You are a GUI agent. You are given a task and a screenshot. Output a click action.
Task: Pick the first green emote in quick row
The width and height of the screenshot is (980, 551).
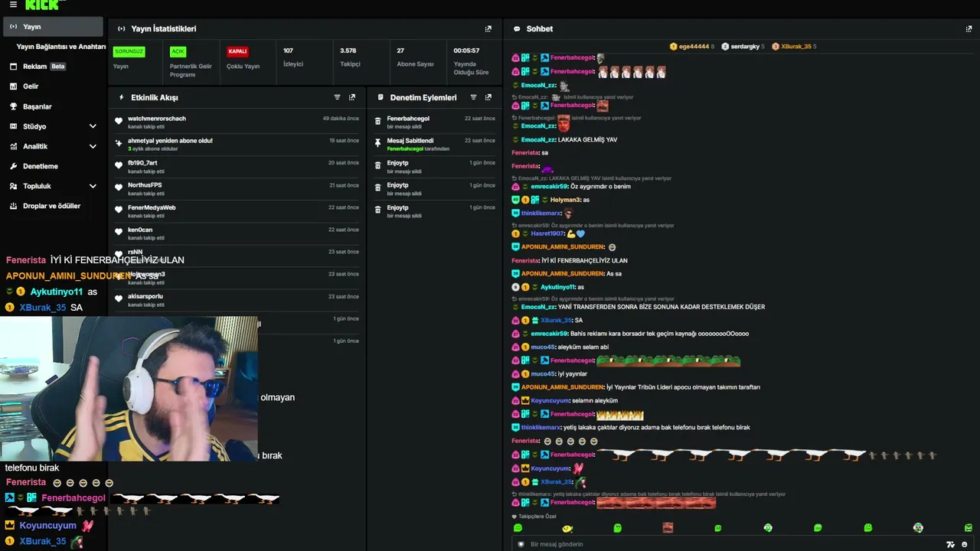518,528
